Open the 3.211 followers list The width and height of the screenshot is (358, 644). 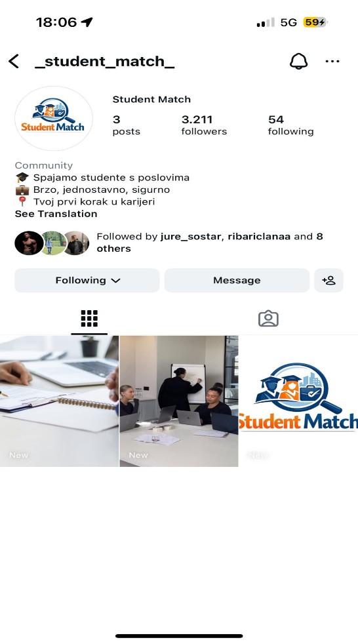[x=204, y=125]
